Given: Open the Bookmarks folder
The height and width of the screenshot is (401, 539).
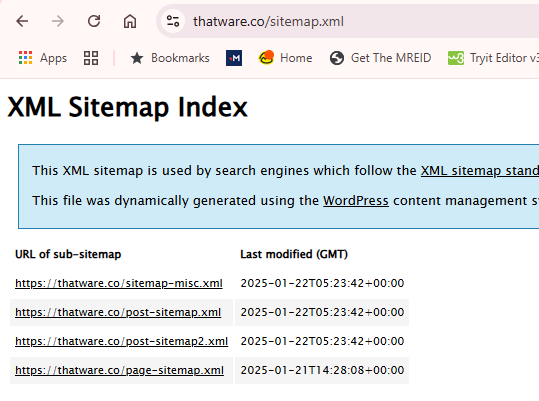Looking at the screenshot, I should point(170,58).
